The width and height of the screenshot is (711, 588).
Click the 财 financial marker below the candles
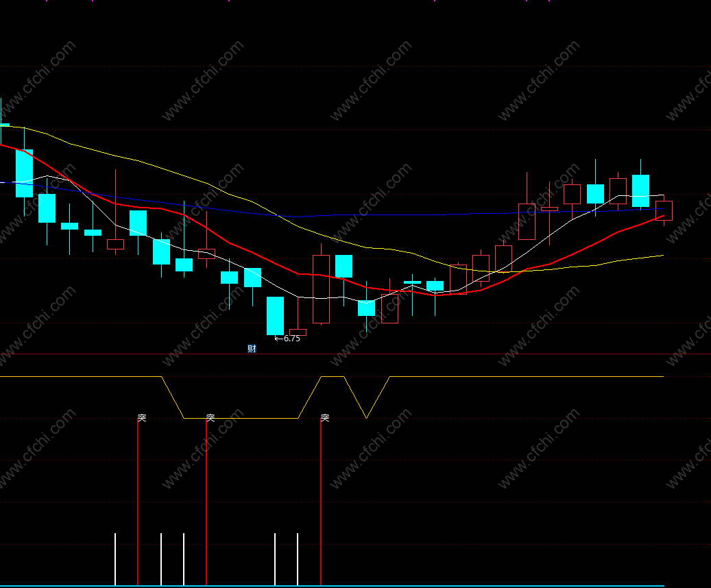[x=252, y=348]
